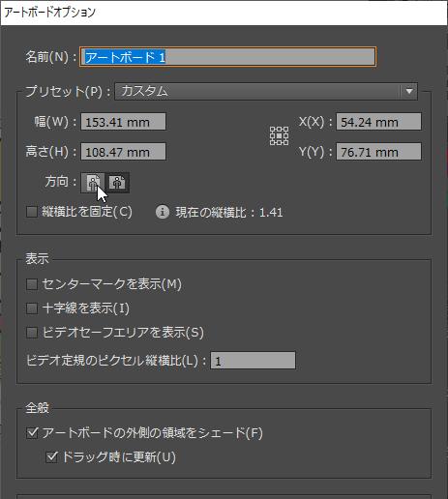The image size is (448, 499).
Task: Click the aspect ratio info icon
Action: pyautogui.click(x=163, y=212)
